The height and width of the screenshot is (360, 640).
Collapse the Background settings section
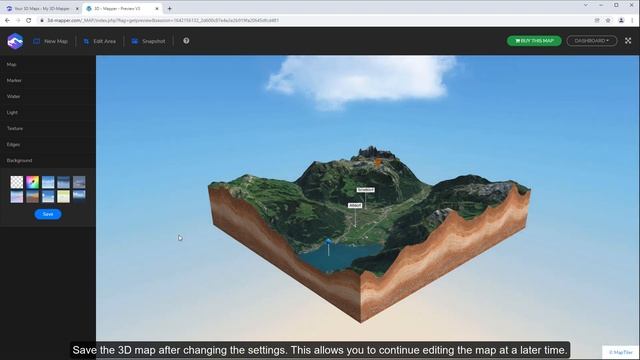coord(48,160)
